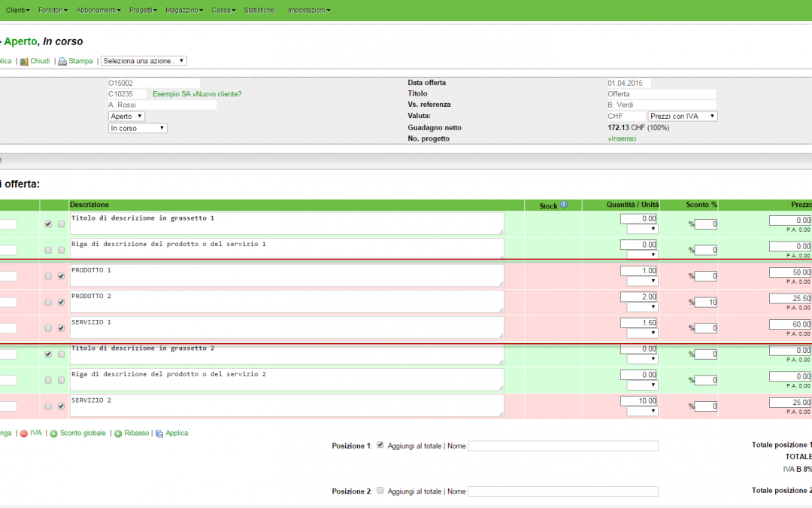Open the unit dropdown for PRODOTTO 1
812x508 pixels.
pos(643,281)
